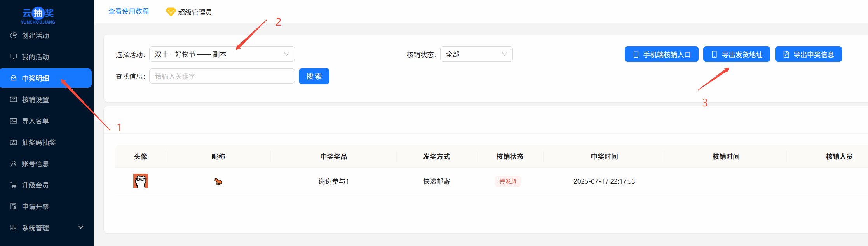The width and height of the screenshot is (868, 246).
Task: Click the 查看使用教程 link
Action: click(129, 11)
